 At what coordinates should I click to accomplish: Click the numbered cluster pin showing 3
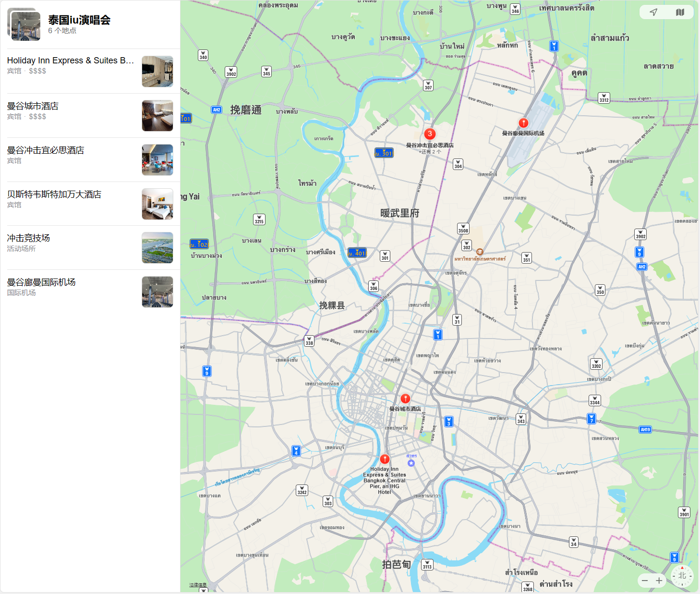pyautogui.click(x=430, y=134)
